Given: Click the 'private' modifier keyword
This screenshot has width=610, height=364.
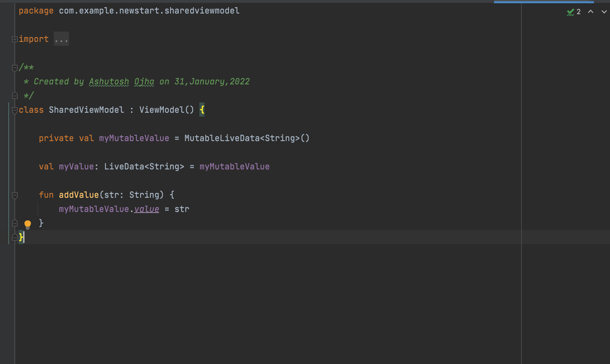Looking at the screenshot, I should pos(56,138).
